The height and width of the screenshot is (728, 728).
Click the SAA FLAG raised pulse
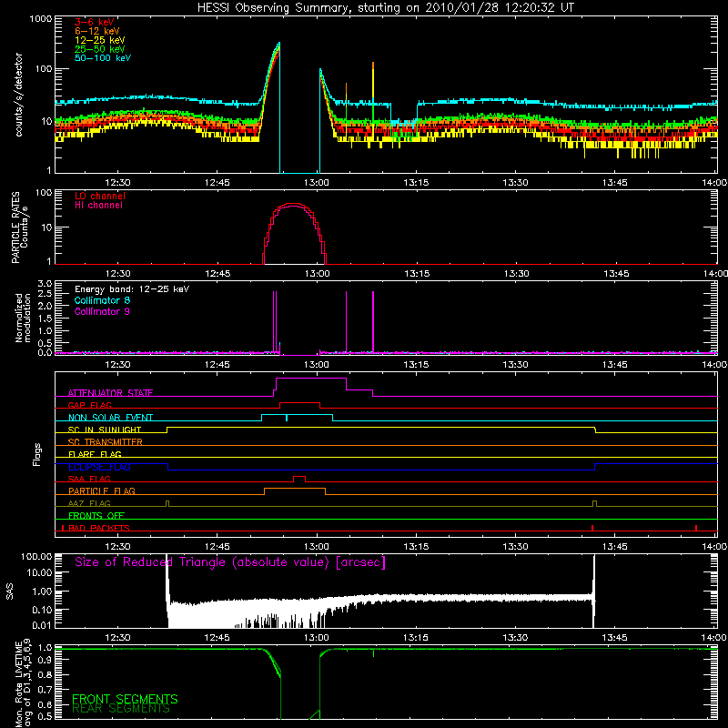coord(299,477)
